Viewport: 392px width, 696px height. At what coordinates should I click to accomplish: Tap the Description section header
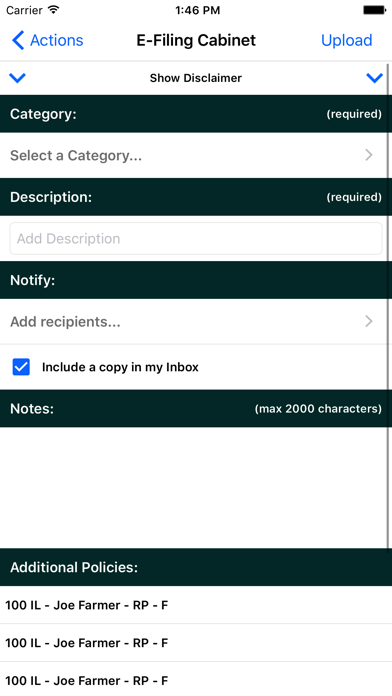pyautogui.click(x=196, y=197)
